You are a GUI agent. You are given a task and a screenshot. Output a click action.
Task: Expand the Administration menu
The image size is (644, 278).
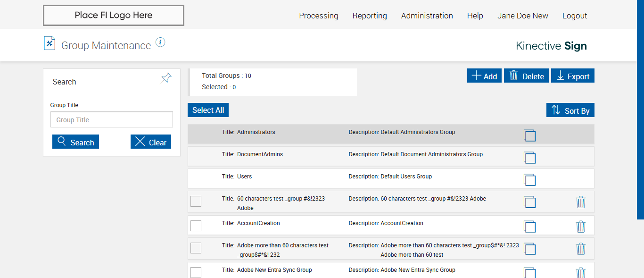pyautogui.click(x=427, y=16)
